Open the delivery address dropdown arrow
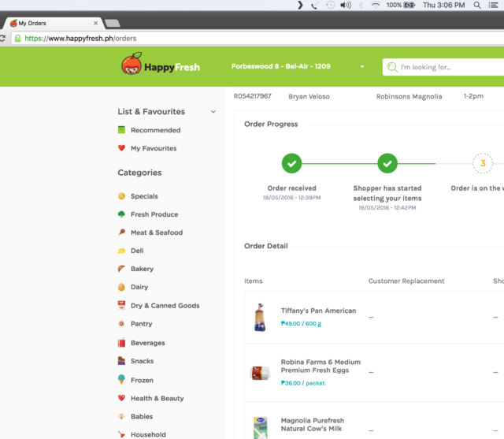 [362, 66]
